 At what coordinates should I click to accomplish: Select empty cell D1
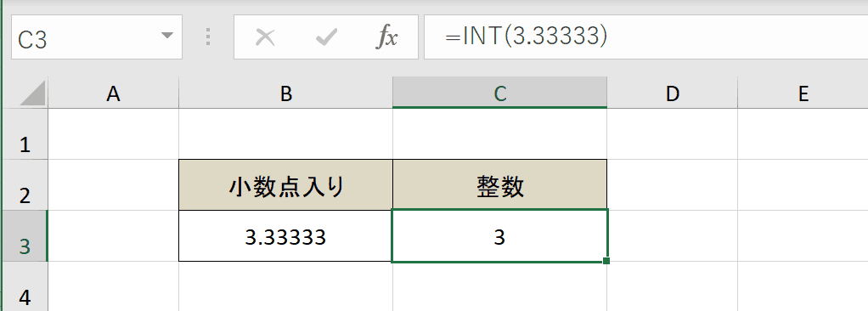tap(672, 134)
